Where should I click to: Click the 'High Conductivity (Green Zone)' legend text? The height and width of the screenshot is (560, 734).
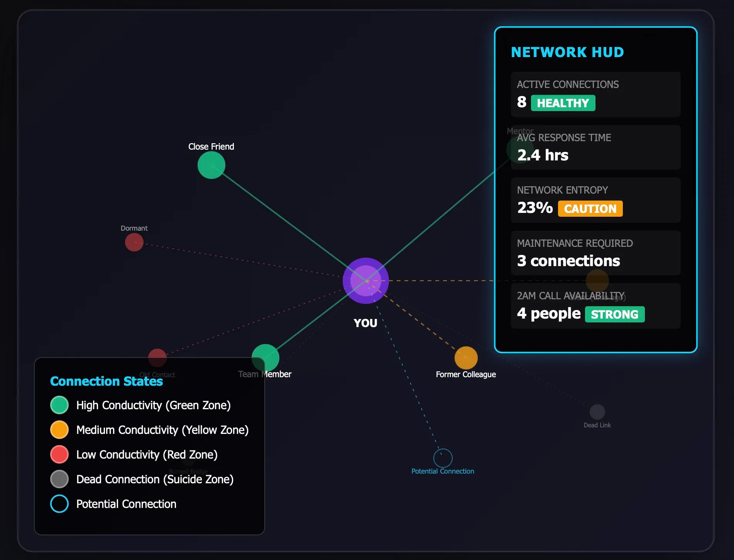click(154, 405)
